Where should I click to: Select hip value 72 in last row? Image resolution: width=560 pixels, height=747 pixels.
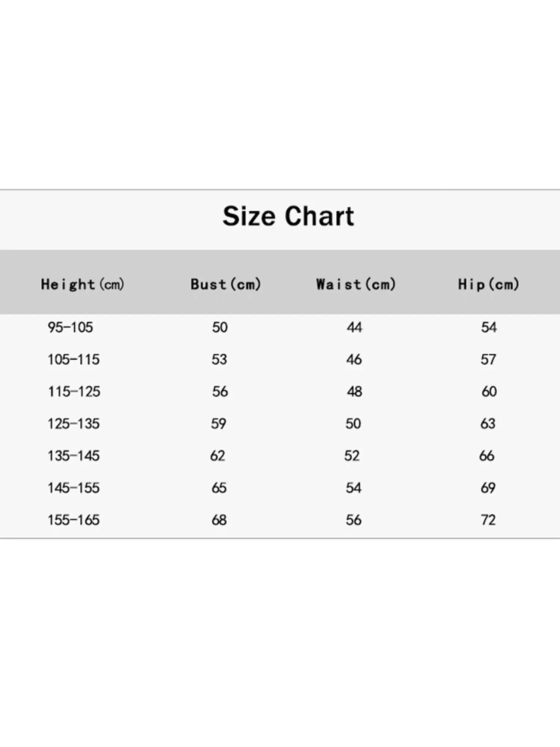(488, 520)
